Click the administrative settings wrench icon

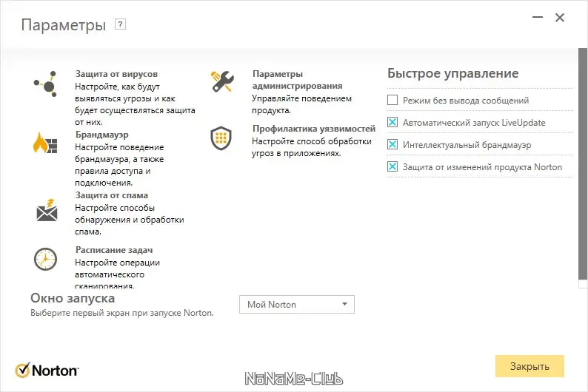(x=222, y=81)
